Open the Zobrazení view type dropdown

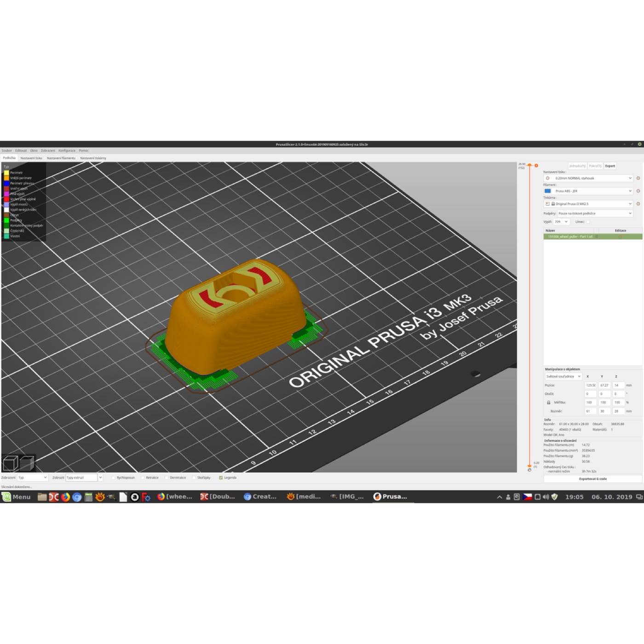pyautogui.click(x=33, y=478)
